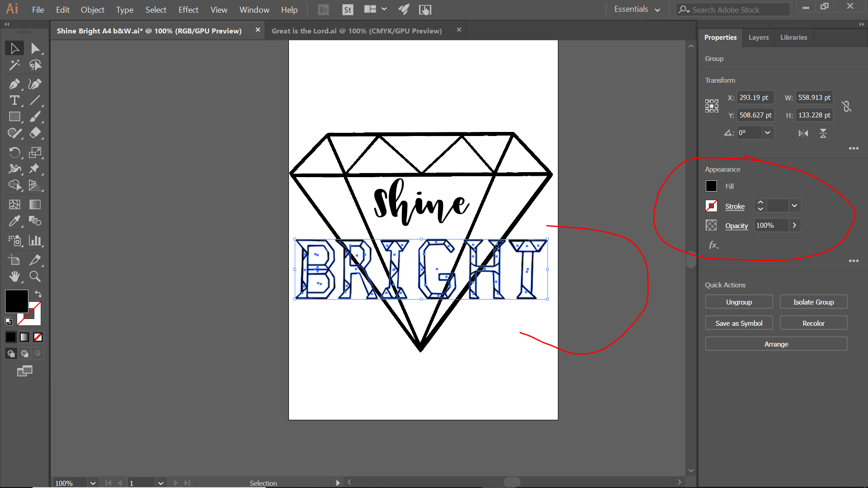Flip selection horizontally in Transform panel
This screenshot has height=488, width=868.
[x=803, y=133]
